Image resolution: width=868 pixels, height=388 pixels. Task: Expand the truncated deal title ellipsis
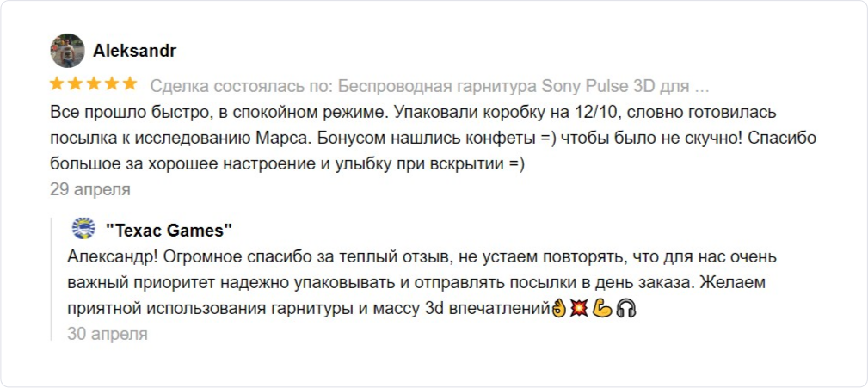(701, 88)
